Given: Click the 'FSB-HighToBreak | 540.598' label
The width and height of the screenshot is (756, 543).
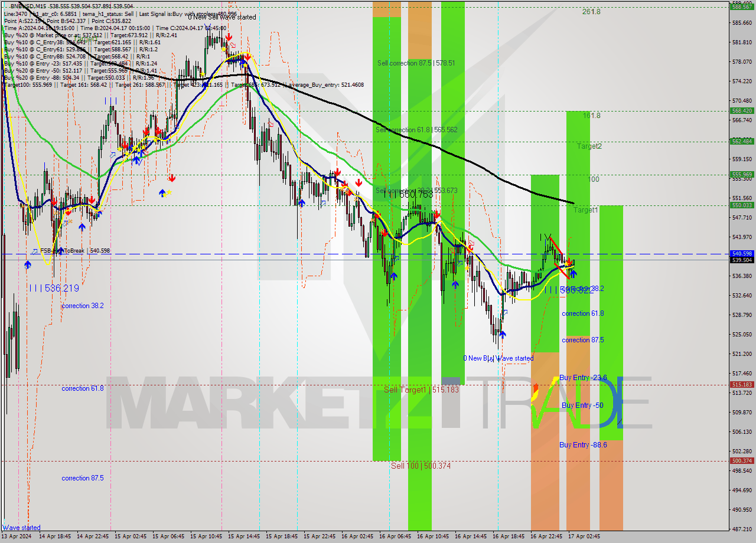Looking at the screenshot, I should (75, 251).
